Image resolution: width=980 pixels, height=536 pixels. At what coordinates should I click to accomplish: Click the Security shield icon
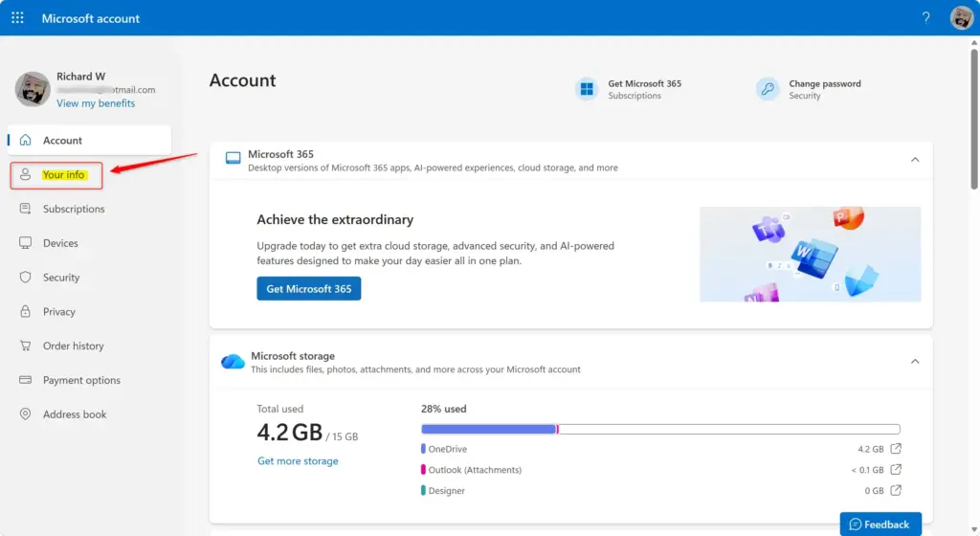click(x=25, y=277)
